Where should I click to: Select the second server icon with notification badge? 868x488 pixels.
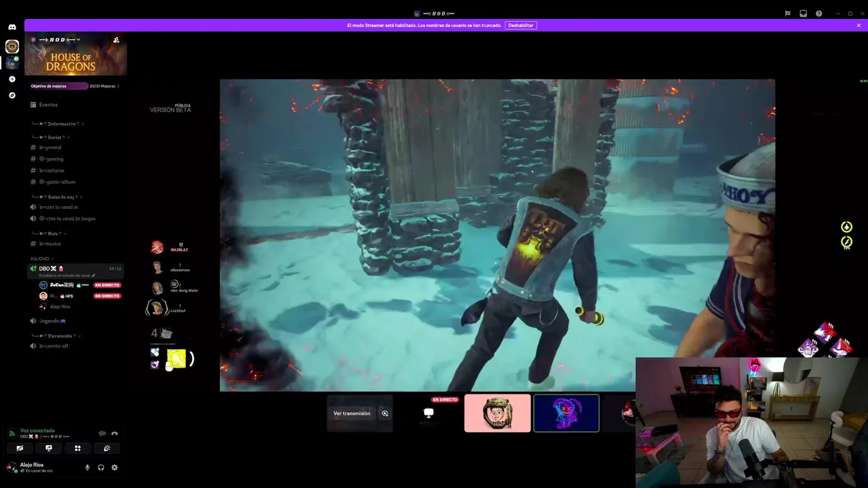pos(12,63)
